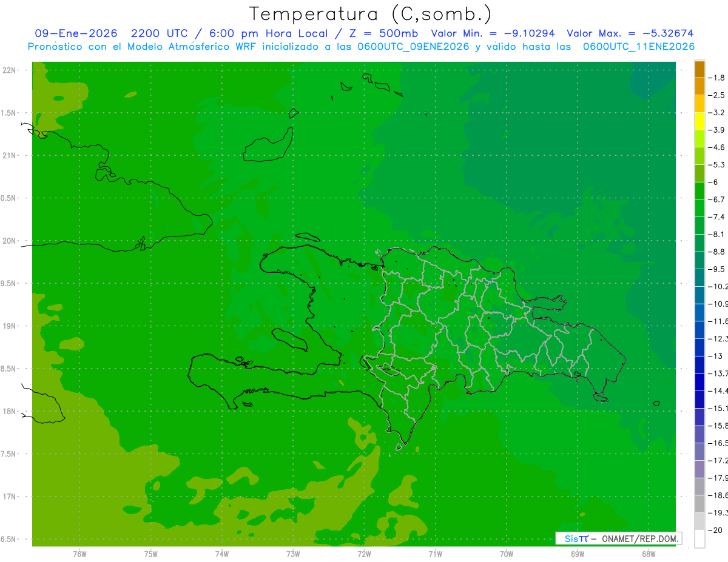
Task: Select the "0600UTC_09ENE2026" initialization time
Action: pyautogui.click(x=413, y=47)
